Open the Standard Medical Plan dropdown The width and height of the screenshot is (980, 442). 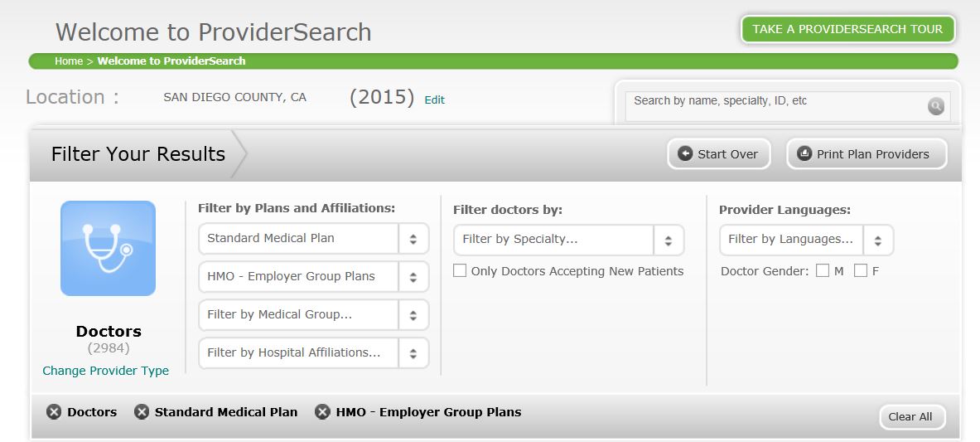click(x=314, y=239)
